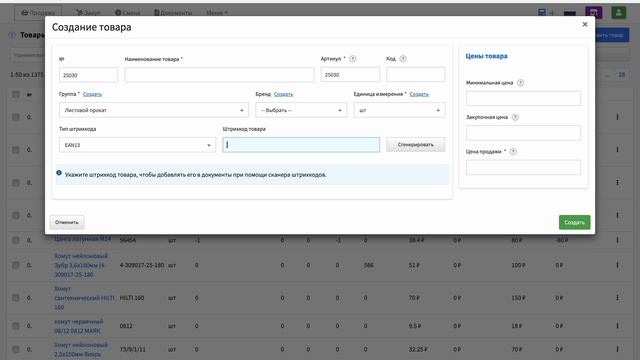
Task: Open row menu for HILTI 160 item
Action: (x=617, y=298)
